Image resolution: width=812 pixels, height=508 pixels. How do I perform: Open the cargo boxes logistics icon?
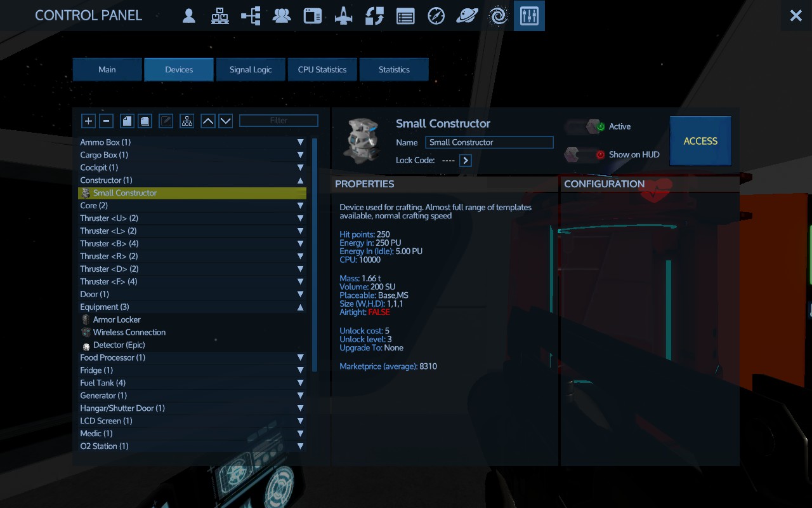(220, 16)
